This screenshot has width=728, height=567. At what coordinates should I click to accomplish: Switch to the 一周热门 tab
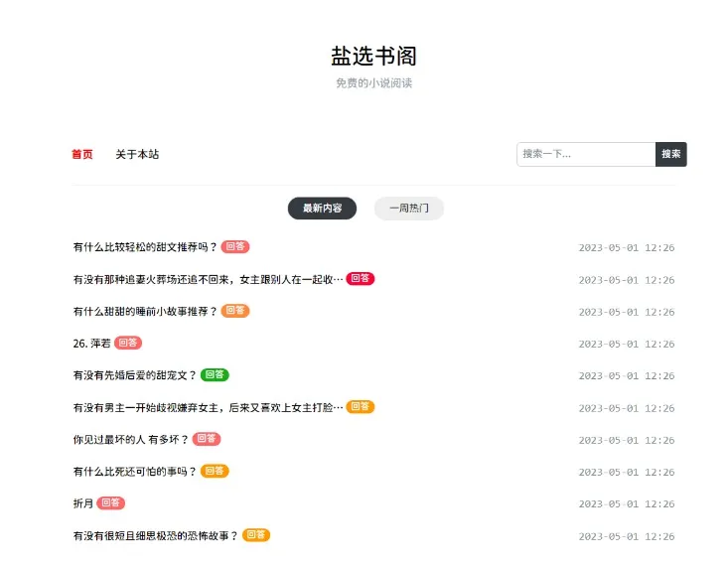tap(408, 209)
